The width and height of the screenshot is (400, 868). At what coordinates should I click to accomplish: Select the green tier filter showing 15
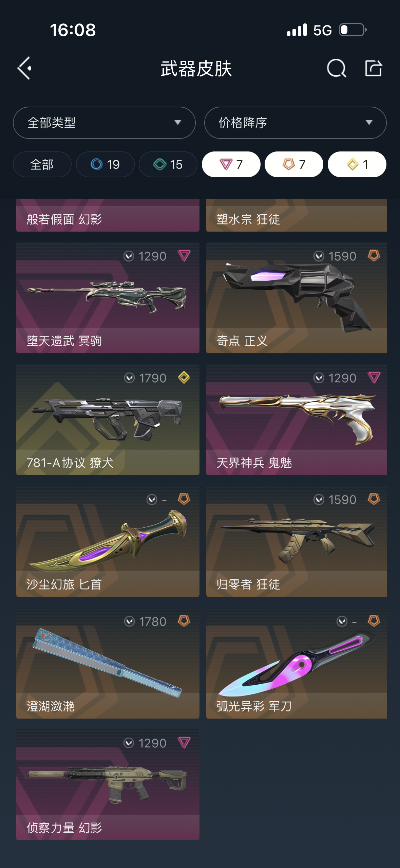click(168, 164)
